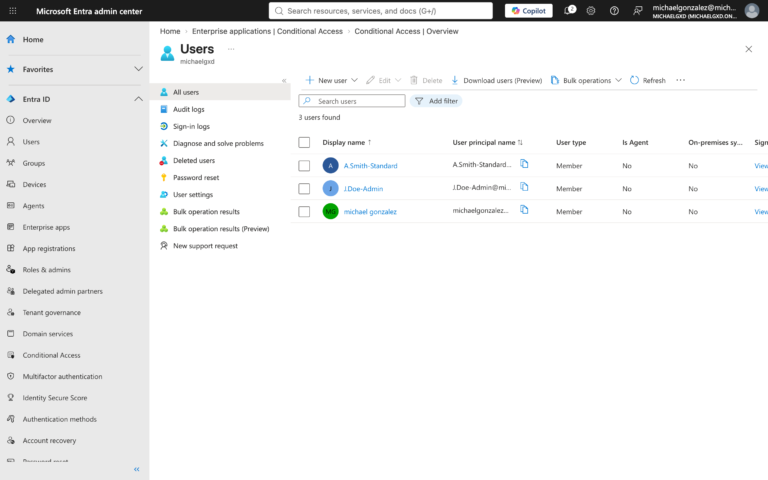Open Bulk operation results (Preview)
The height and width of the screenshot is (480, 768).
point(221,229)
